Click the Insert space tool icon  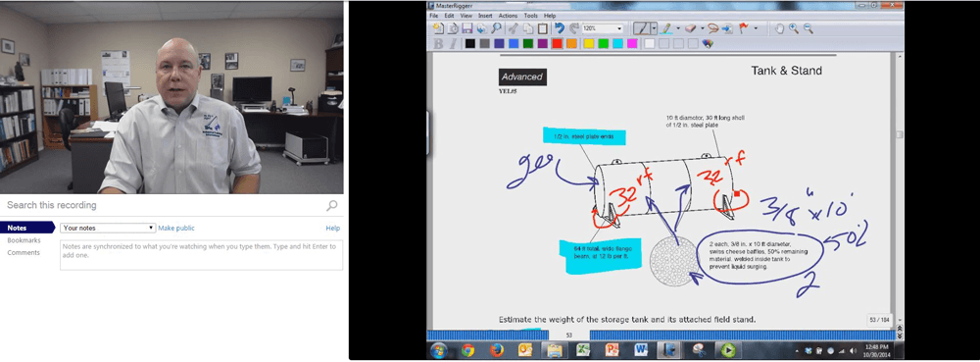click(x=727, y=28)
